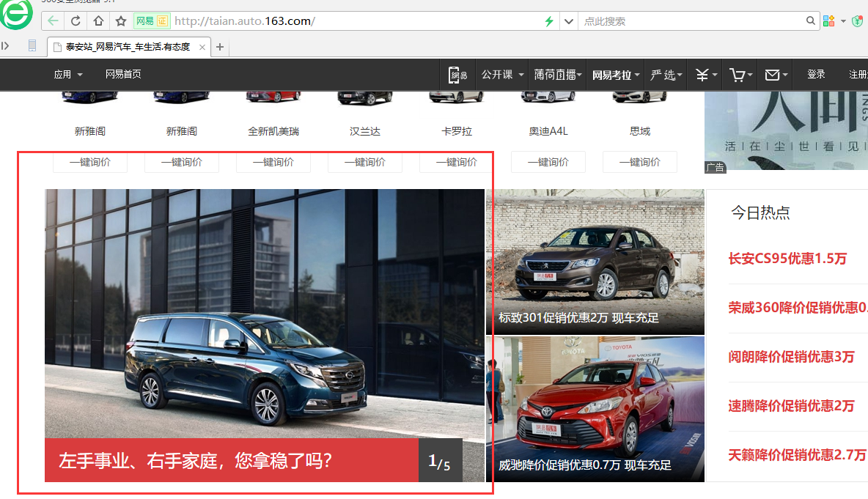The height and width of the screenshot is (499, 868).
Task: Click the 广告 label on the banner
Action: point(716,167)
